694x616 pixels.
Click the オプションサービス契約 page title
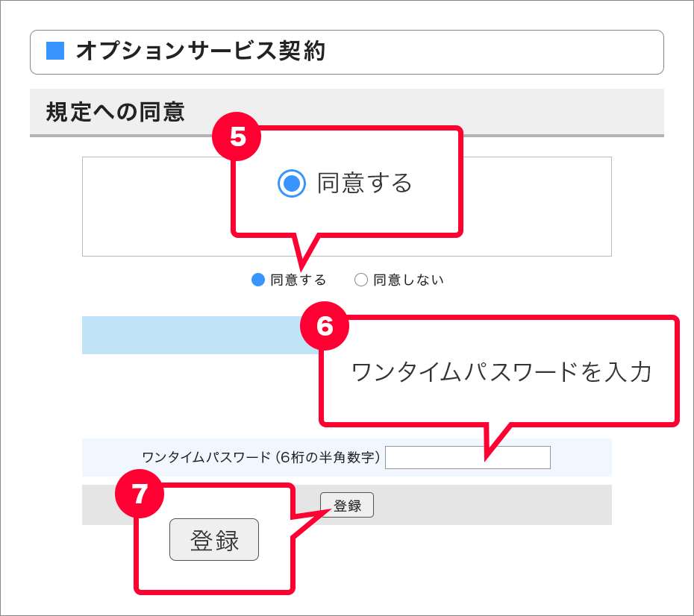click(201, 51)
